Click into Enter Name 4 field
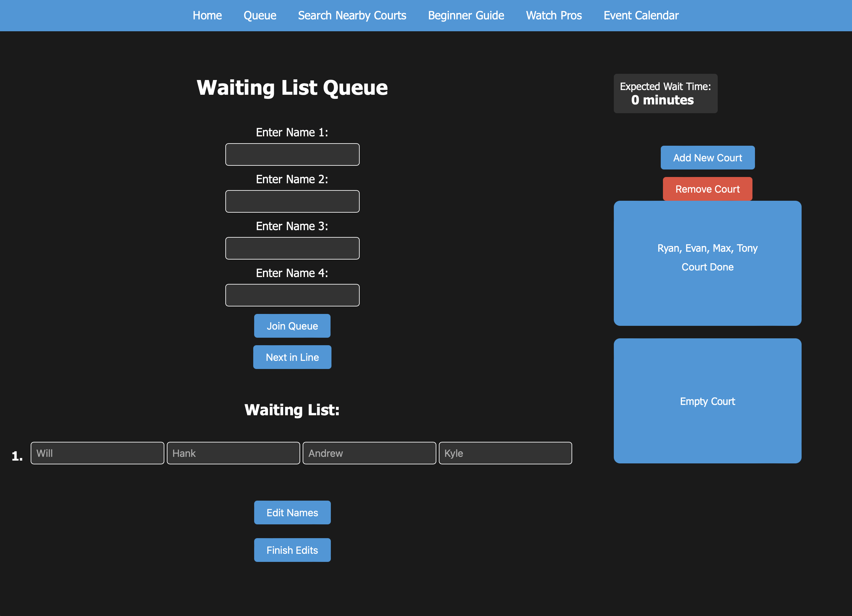 pyautogui.click(x=292, y=295)
